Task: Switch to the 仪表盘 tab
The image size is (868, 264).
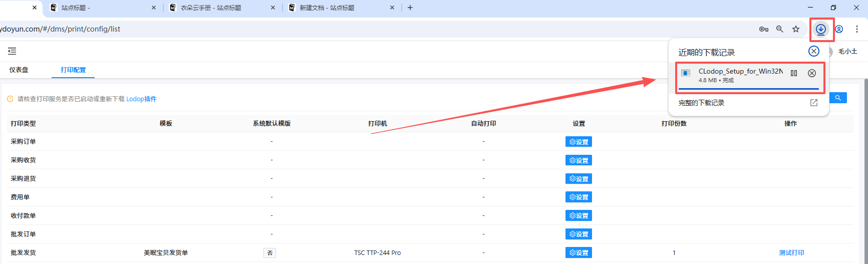Action: coord(19,70)
